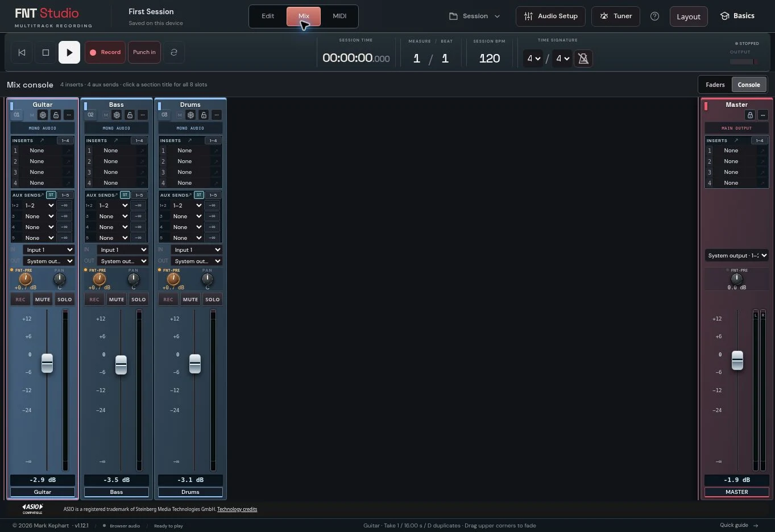Open the Drums strip more options menu
This screenshot has height=532, width=775.
pos(217,115)
